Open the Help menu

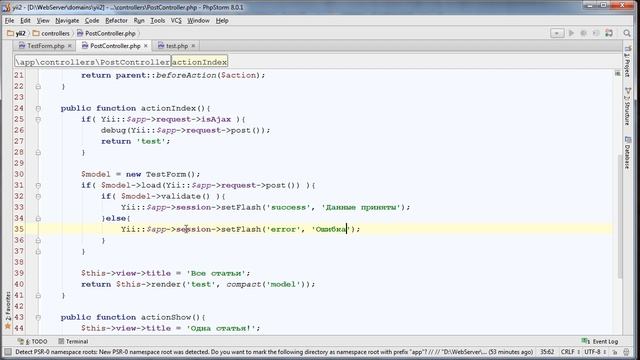[x=222, y=20]
